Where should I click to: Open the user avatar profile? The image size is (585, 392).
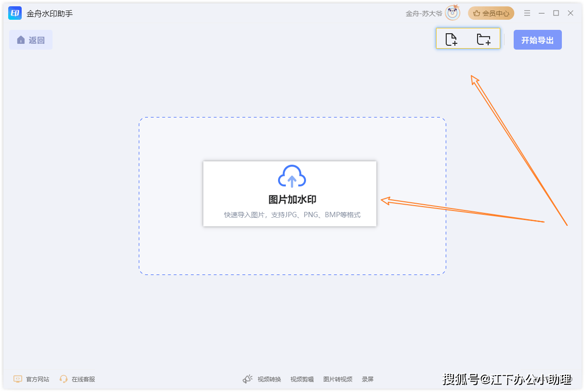pyautogui.click(x=452, y=13)
